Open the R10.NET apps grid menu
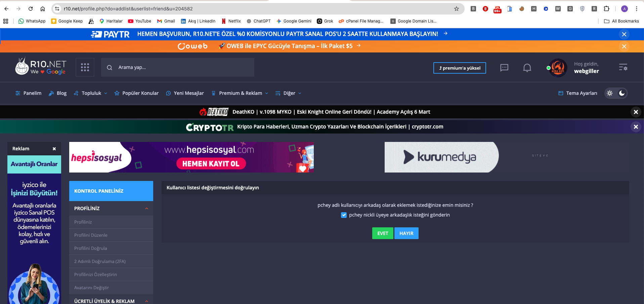 coord(85,67)
